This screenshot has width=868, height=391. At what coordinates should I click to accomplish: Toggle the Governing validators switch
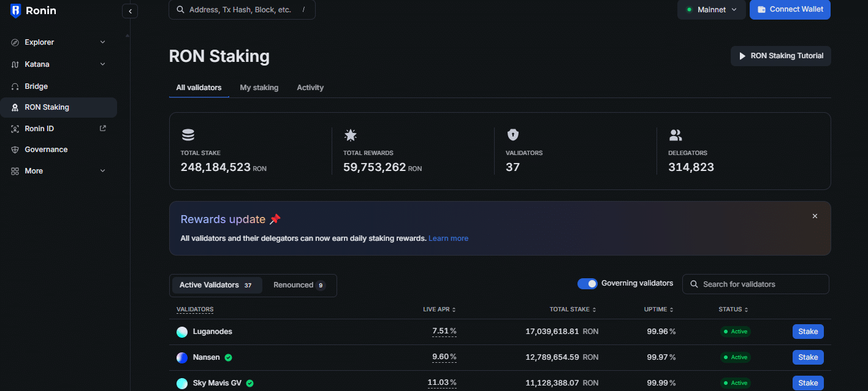coord(587,284)
